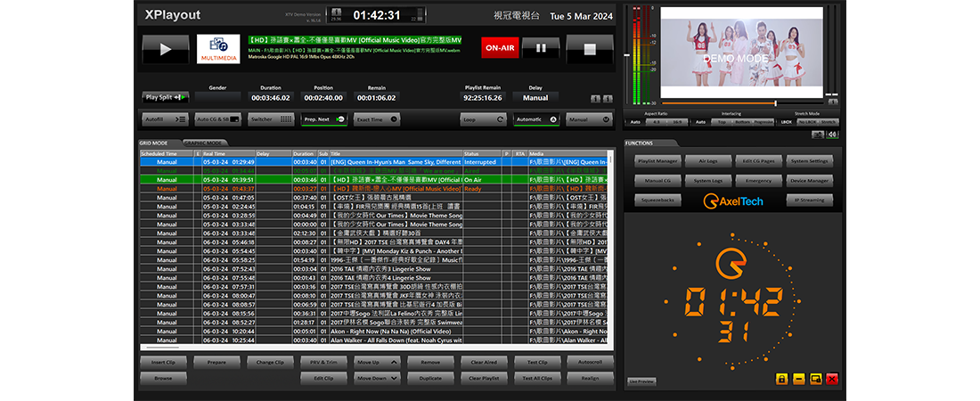Click the Edit Clip button
980x401 pixels.
pos(323,378)
